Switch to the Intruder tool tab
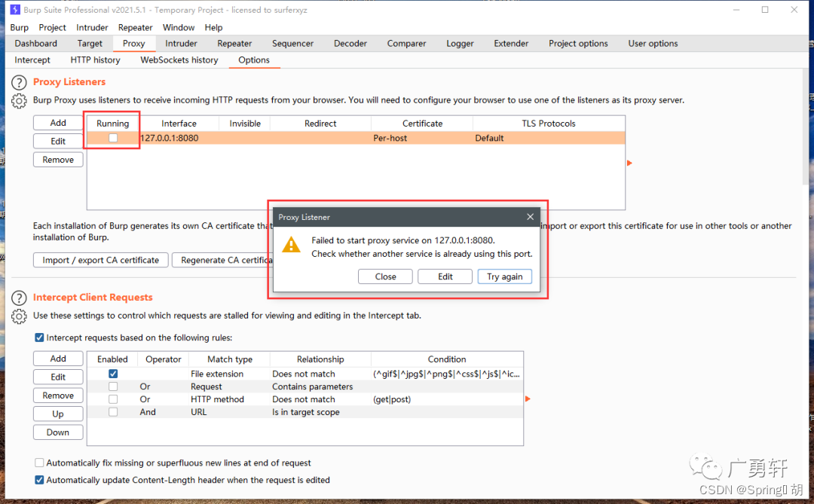Image resolution: width=814 pixels, height=504 pixels. [181, 44]
